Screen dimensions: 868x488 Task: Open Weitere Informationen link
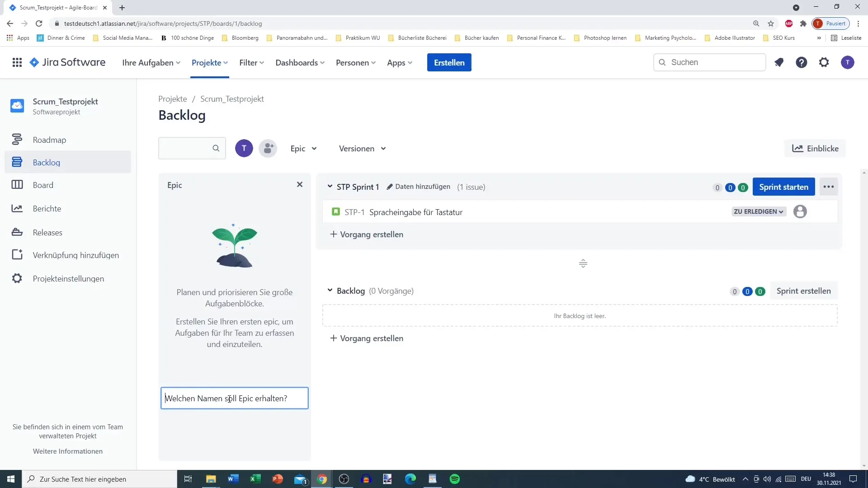click(68, 451)
